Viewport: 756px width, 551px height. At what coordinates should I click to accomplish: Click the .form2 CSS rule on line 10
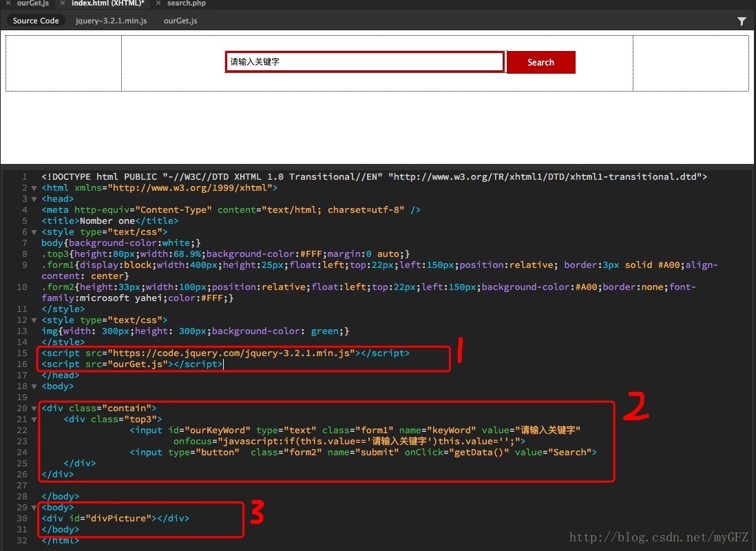click(x=368, y=293)
